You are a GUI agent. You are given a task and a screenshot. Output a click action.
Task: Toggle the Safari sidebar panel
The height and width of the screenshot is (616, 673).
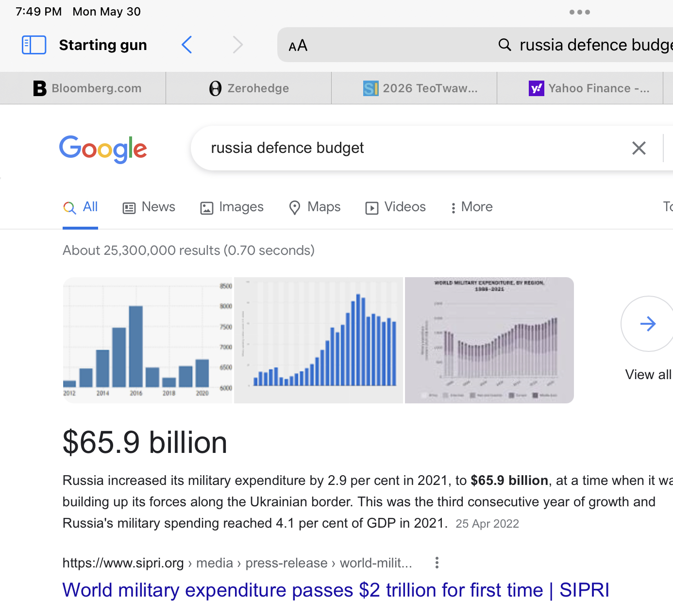(34, 45)
